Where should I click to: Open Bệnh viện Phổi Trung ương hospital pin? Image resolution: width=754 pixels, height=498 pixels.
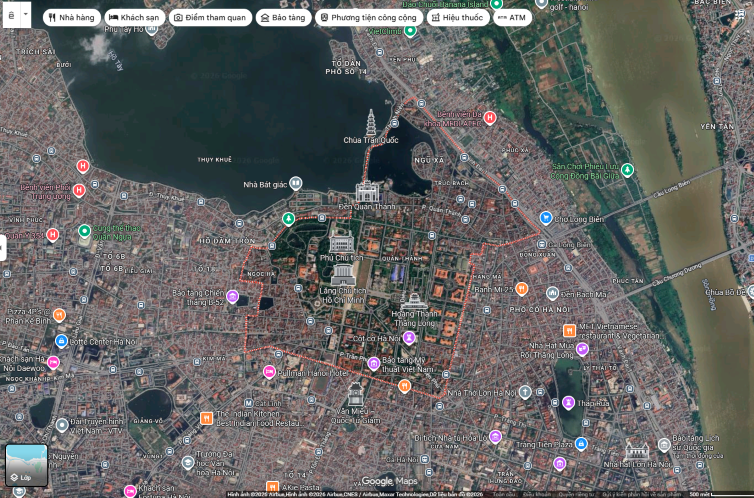(x=79, y=190)
